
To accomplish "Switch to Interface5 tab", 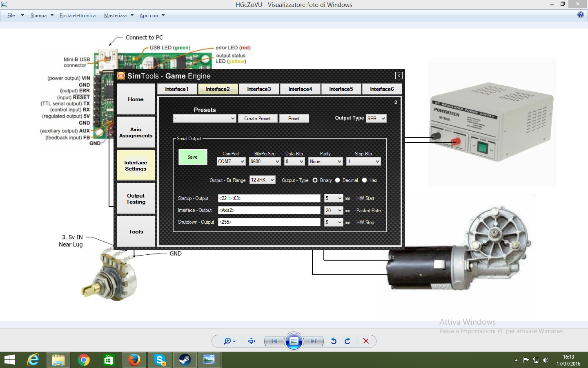I will (341, 89).
